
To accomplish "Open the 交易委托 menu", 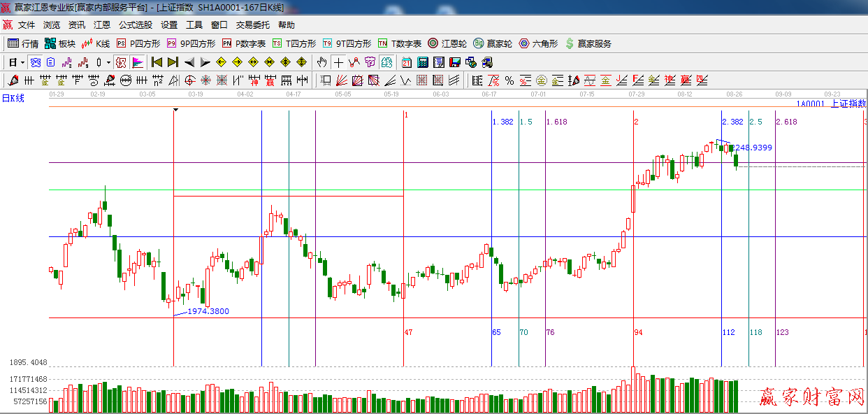I will point(252,25).
